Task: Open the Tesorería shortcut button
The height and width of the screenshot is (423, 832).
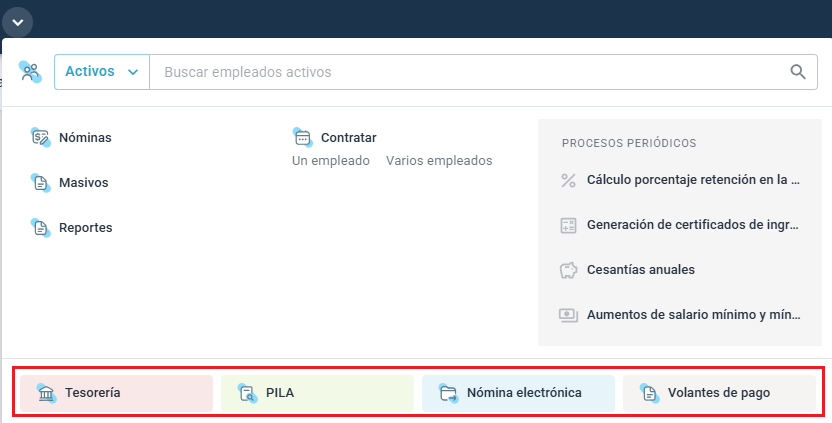Action: 116,393
